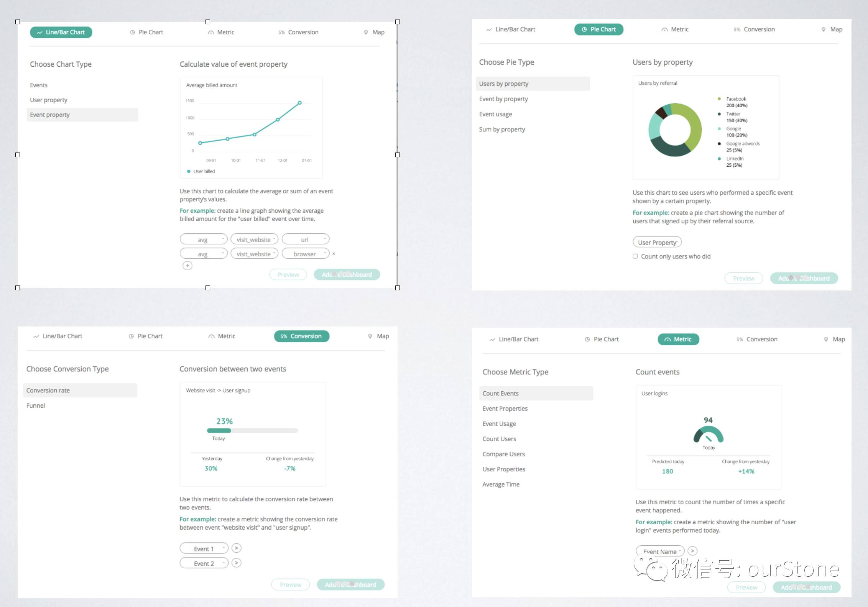
Task: Click the 23% conversion progress bar
Action: 252,431
